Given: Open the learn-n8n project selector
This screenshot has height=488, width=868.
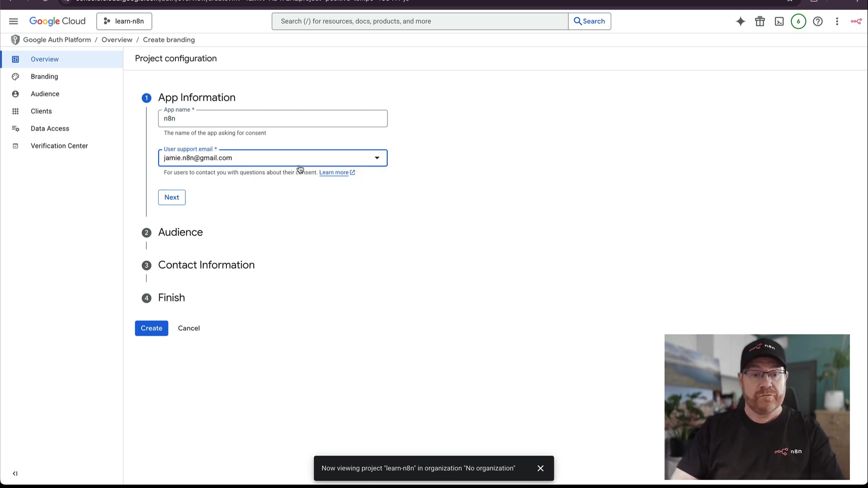Looking at the screenshot, I should pos(124,21).
